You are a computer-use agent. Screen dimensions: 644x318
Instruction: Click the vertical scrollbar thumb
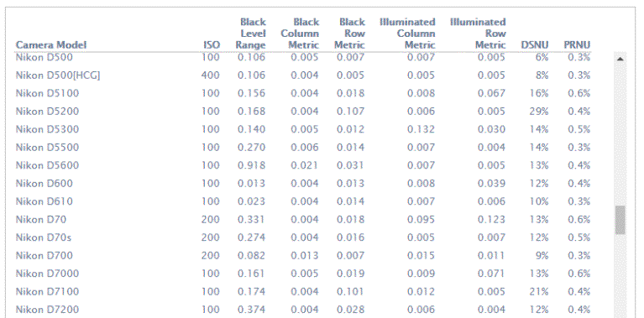coord(620,221)
